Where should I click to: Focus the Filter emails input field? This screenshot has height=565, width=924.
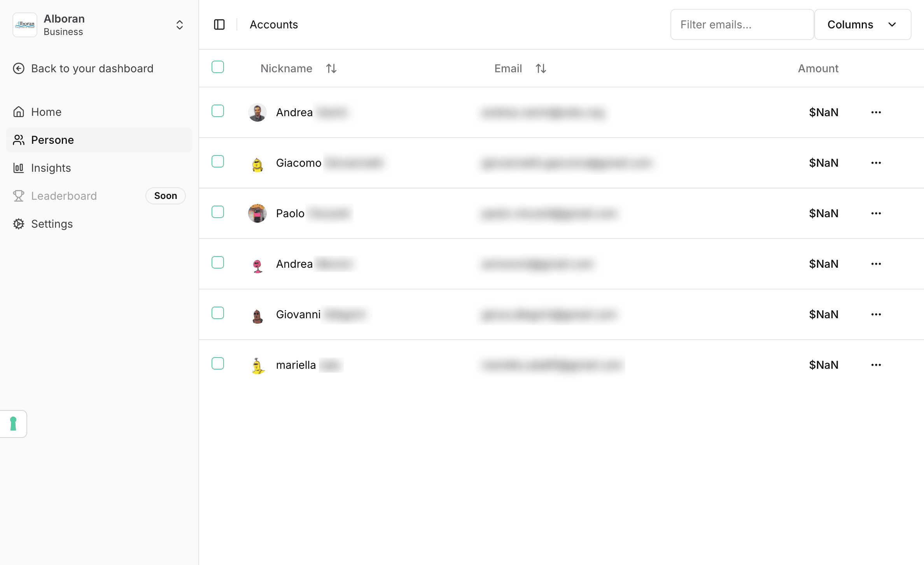[742, 24]
